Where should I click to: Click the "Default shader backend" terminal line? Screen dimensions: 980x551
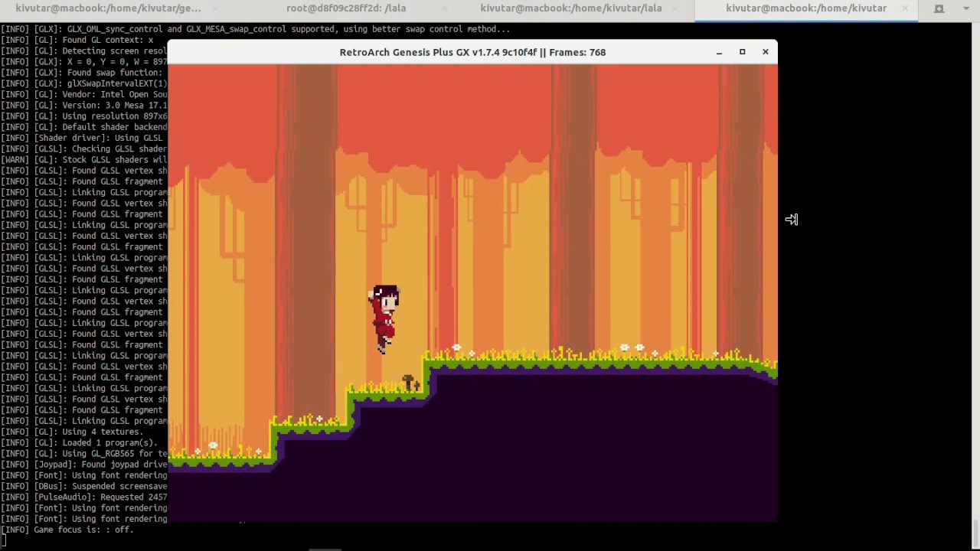click(x=83, y=127)
